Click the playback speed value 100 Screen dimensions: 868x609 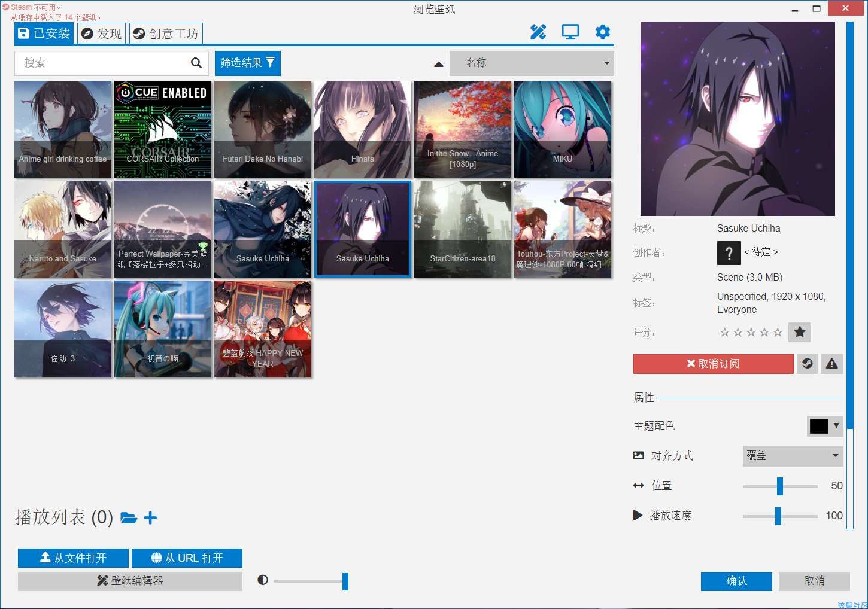pos(834,516)
